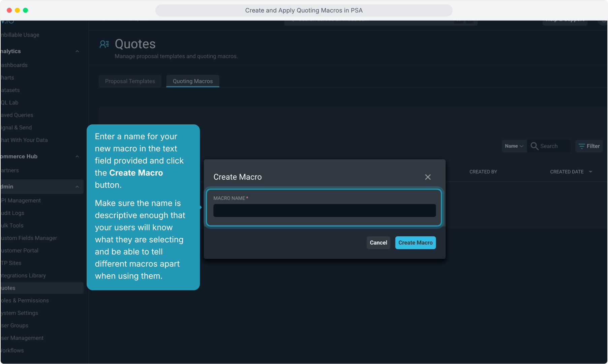Open Custom Fields Manager page

tap(29, 238)
